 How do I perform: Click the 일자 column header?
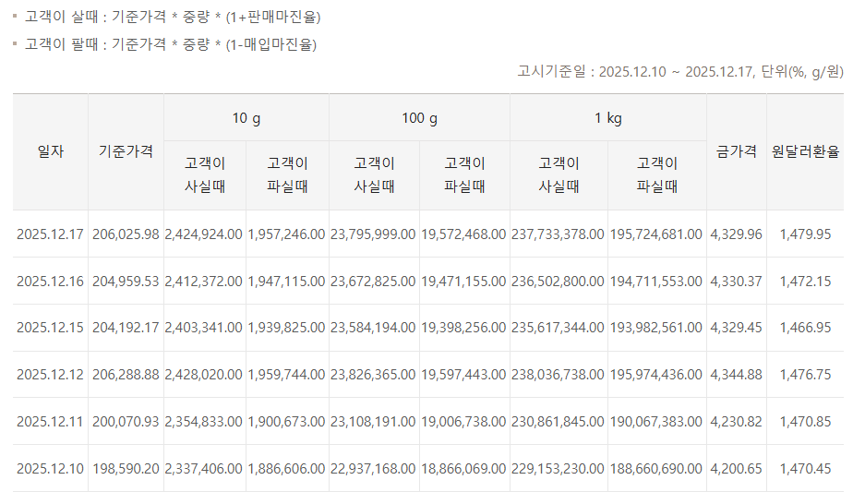click(51, 151)
